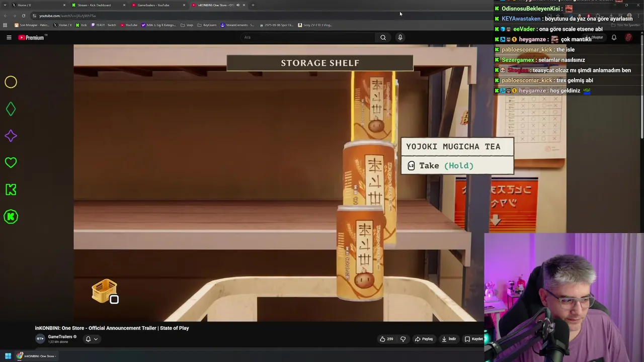This screenshot has height=362, width=644.
Task: Mute the tab via speaker icon
Action: (x=237, y=5)
